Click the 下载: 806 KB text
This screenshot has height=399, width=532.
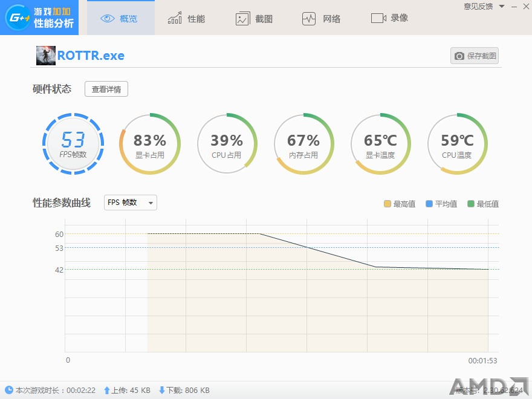coord(188,391)
